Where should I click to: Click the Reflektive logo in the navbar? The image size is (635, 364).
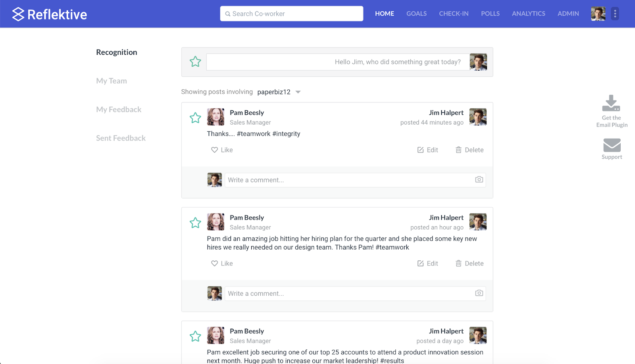(48, 13)
